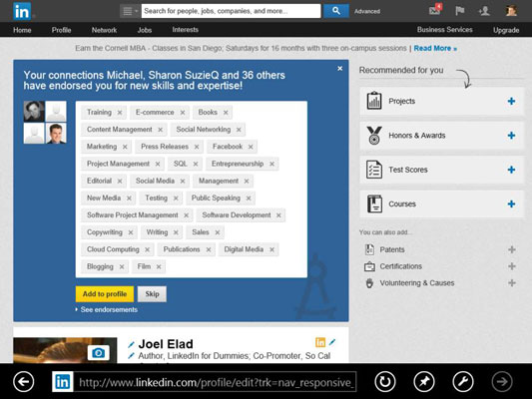Add the Patents section

click(512, 249)
